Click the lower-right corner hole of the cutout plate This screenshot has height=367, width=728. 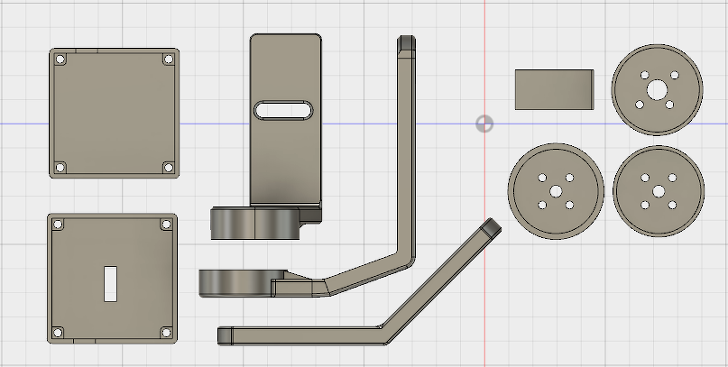tap(166, 332)
